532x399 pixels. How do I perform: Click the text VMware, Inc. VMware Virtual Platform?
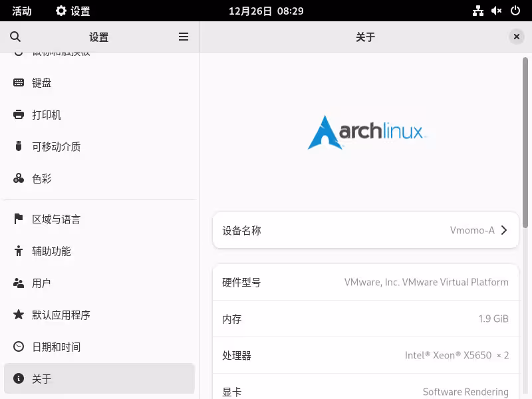[426, 282]
